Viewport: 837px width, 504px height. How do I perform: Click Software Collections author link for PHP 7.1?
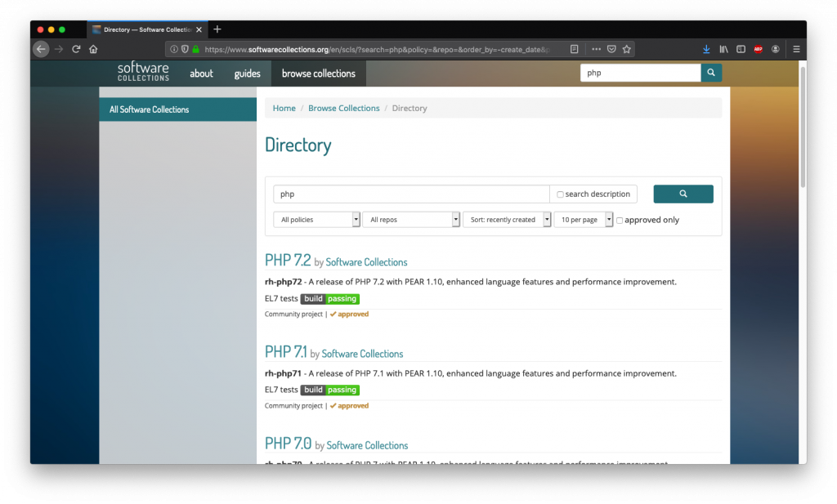pyautogui.click(x=362, y=355)
